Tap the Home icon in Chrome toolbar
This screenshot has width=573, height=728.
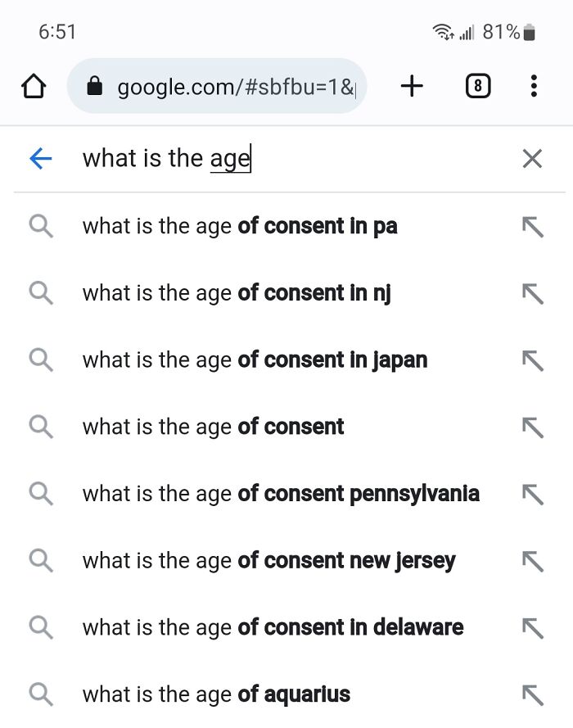(x=34, y=86)
